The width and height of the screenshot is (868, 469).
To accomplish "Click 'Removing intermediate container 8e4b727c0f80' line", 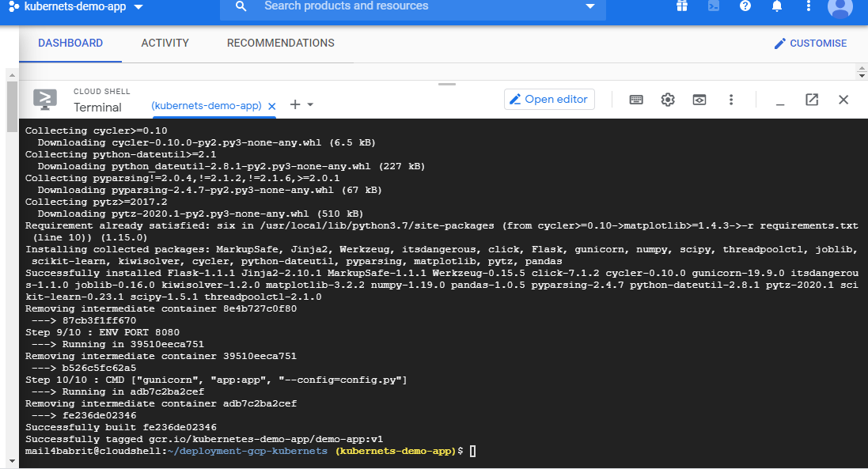I will pos(161,308).
